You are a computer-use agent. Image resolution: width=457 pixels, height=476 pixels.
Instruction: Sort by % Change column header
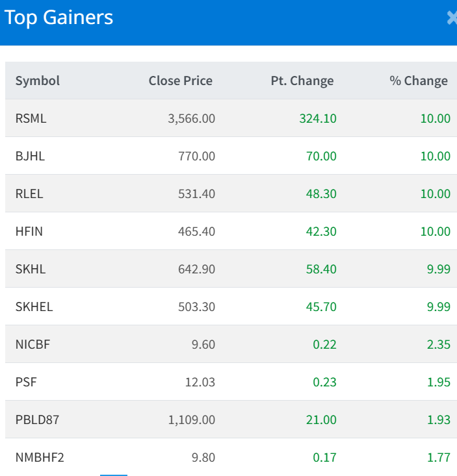point(418,81)
